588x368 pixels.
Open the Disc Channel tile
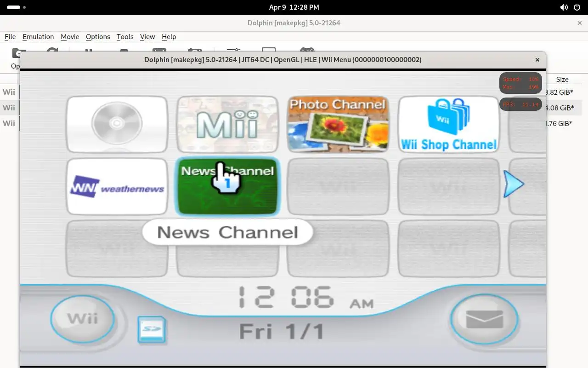[117, 124]
